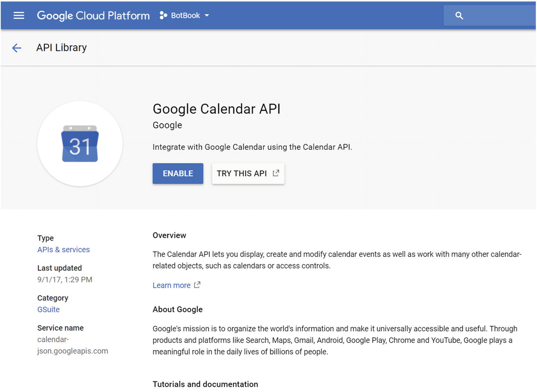The height and width of the screenshot is (392, 537).
Task: Click the search magnifier icon
Action: [x=459, y=15]
